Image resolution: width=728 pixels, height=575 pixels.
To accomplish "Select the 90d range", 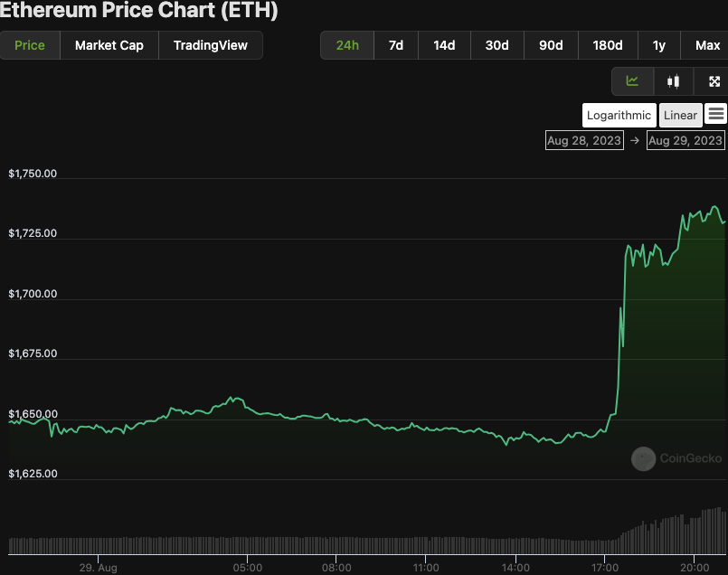I will click(550, 45).
